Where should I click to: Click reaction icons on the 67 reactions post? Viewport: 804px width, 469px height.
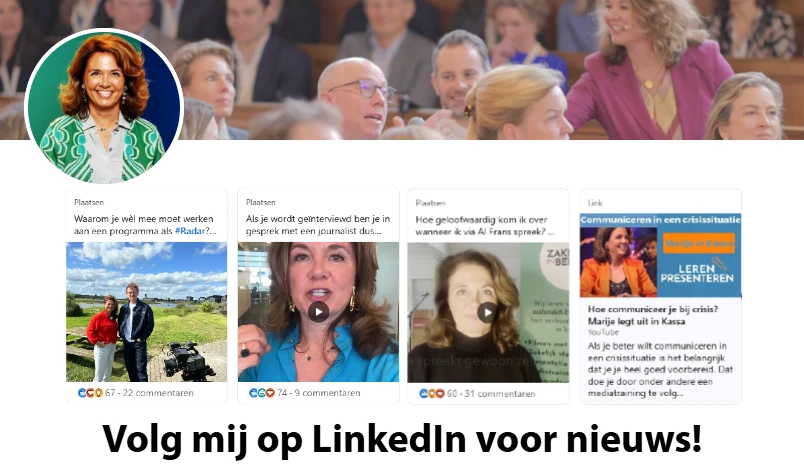click(x=90, y=393)
